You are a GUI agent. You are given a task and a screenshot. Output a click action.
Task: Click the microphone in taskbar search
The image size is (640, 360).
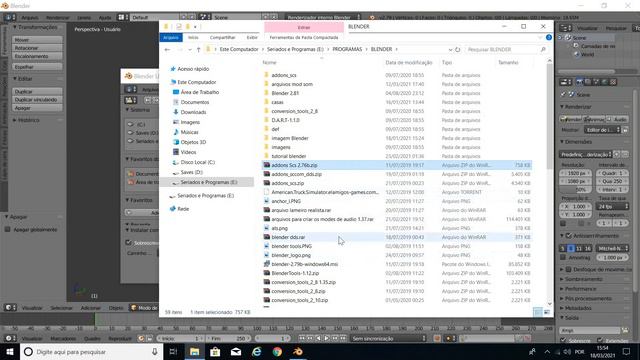[155, 351]
